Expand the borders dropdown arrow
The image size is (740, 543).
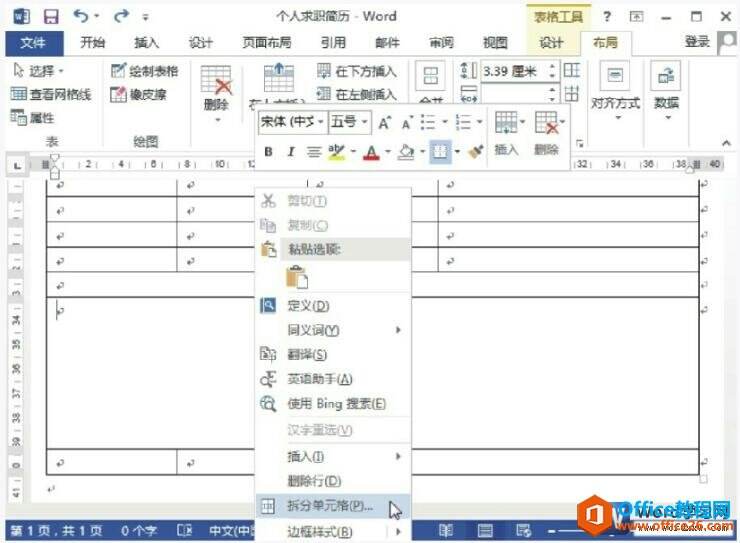coord(457,152)
